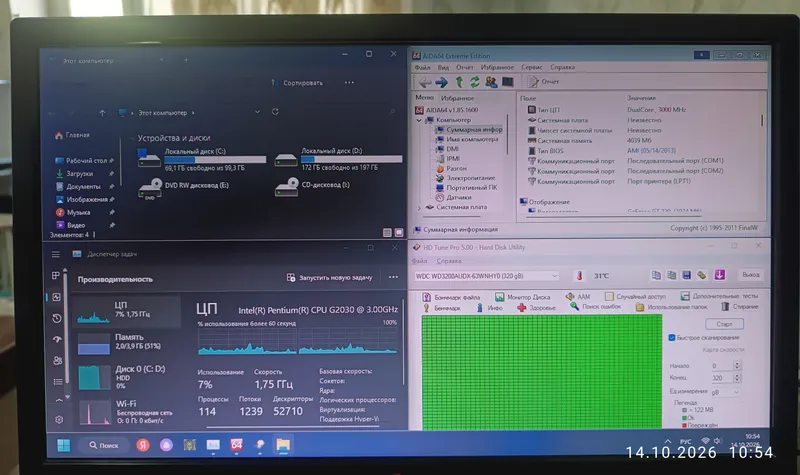This screenshot has height=475, width=800.
Task: Select Память in Task Manager performance list
Action: tap(127, 343)
